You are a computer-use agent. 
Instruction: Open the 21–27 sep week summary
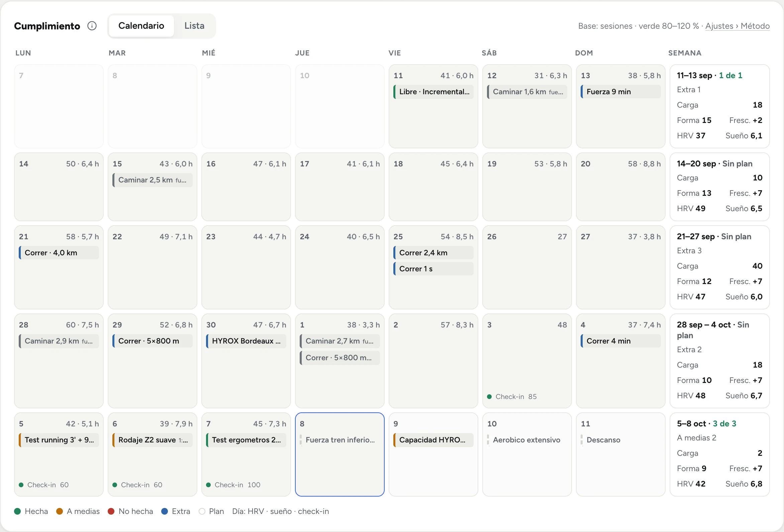pos(719,267)
